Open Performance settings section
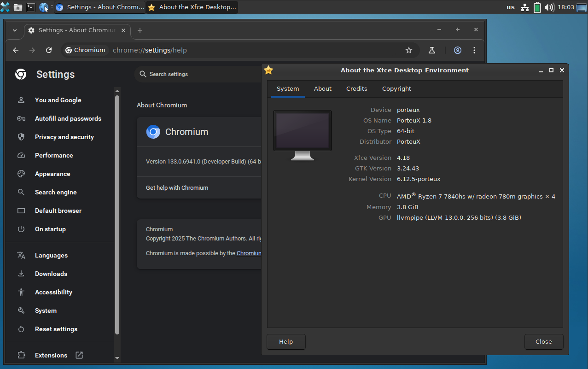 tap(54, 155)
